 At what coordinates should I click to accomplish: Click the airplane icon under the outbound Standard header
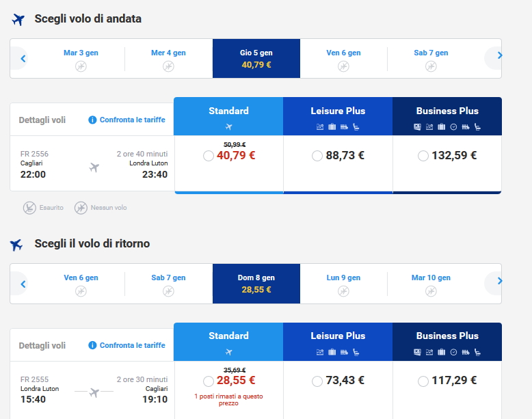(228, 126)
